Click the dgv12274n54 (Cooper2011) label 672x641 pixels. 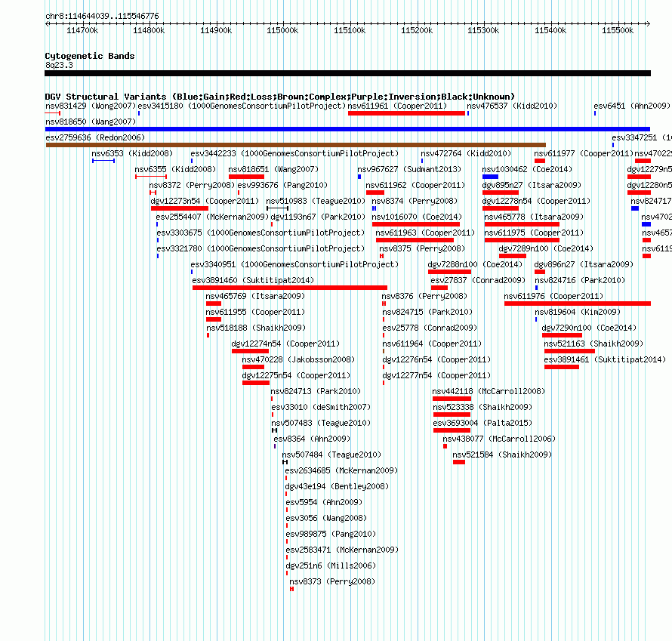coord(286,344)
